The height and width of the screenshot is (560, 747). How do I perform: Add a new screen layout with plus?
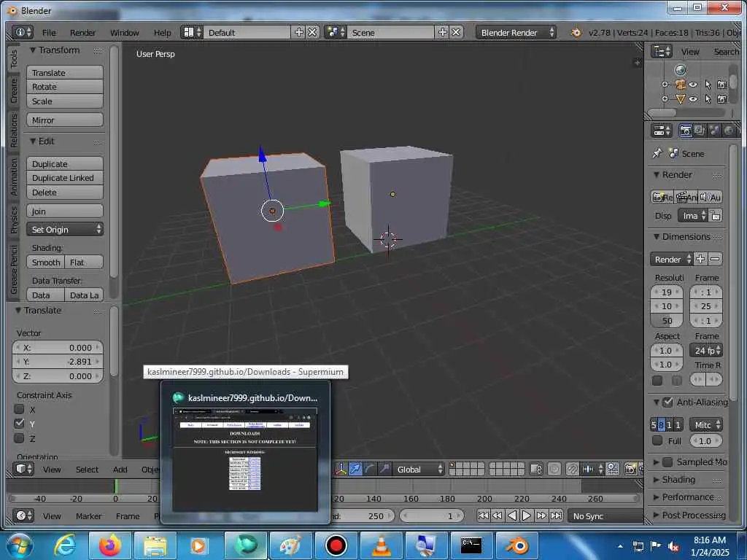(298, 32)
